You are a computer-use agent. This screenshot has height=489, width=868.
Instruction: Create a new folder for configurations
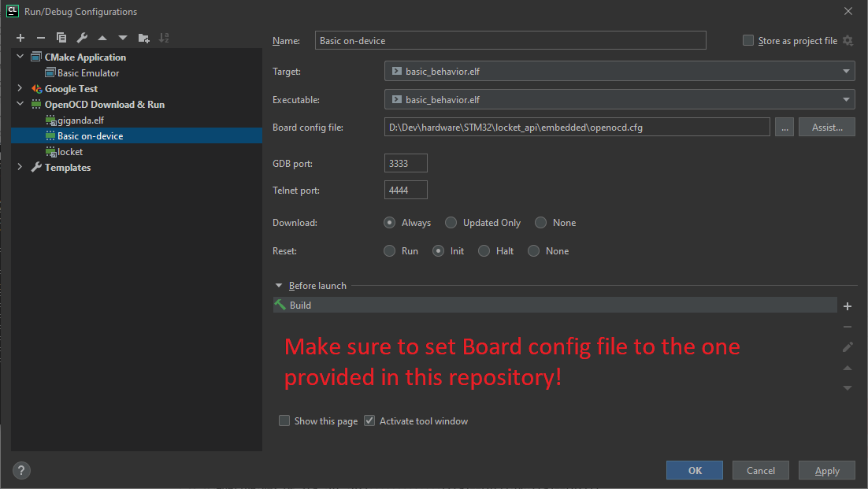point(144,38)
